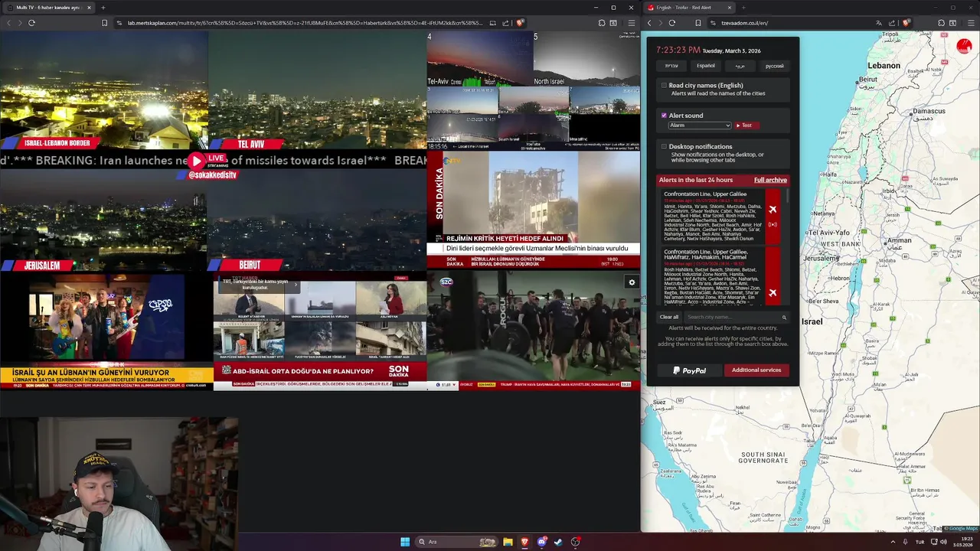
Task: Uncheck the Alert sound checkbox
Action: click(664, 116)
